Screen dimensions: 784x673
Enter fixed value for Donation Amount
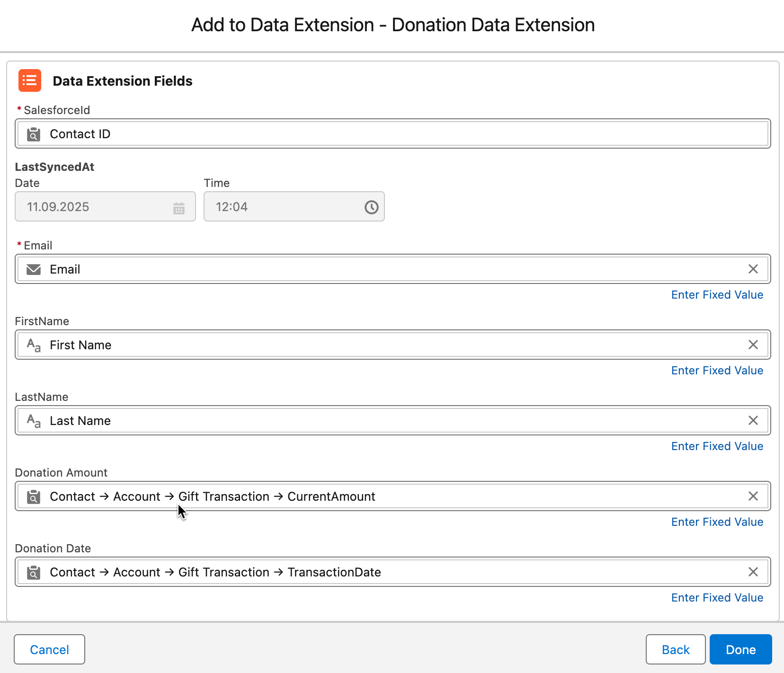(717, 522)
